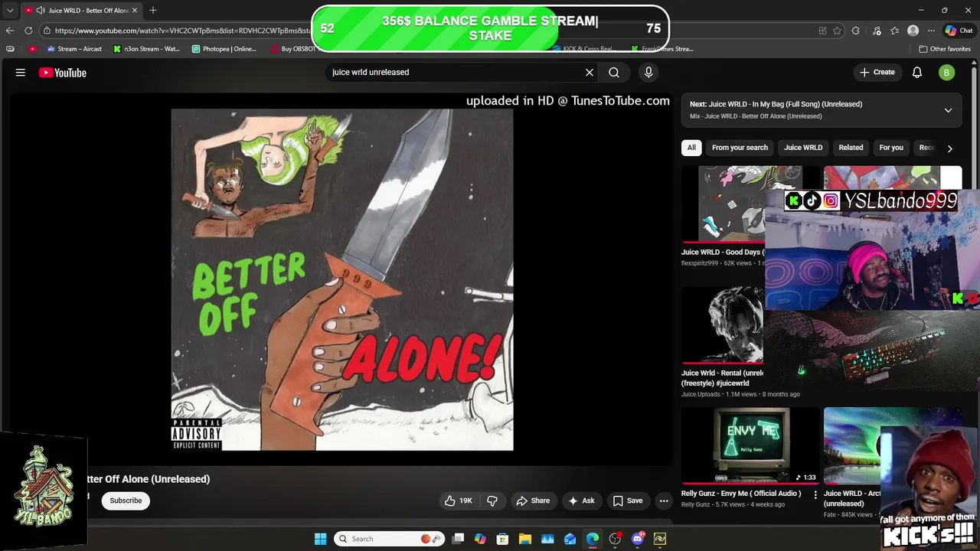Open the account avatar menu

tap(947, 73)
